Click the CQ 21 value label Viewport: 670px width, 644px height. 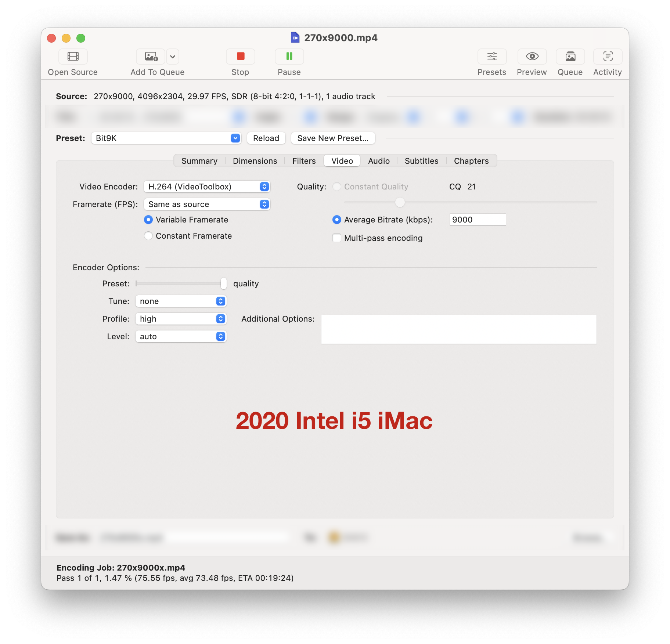462,187
